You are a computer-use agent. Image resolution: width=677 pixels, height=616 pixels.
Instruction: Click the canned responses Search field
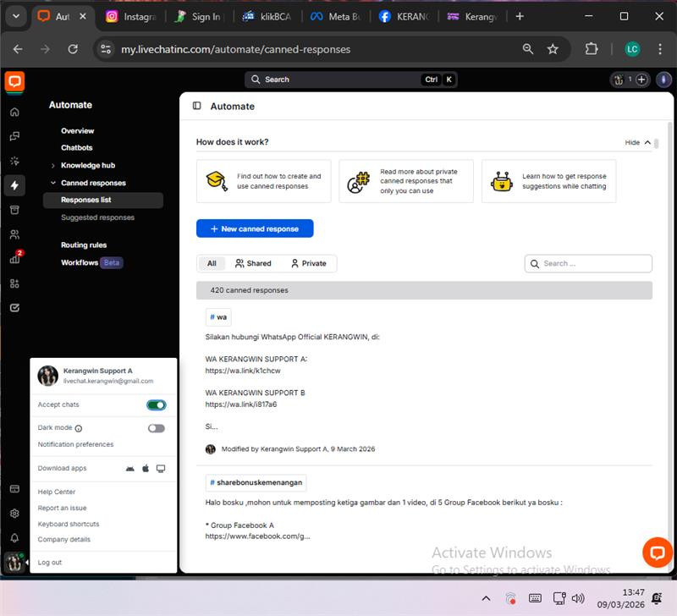coord(588,264)
